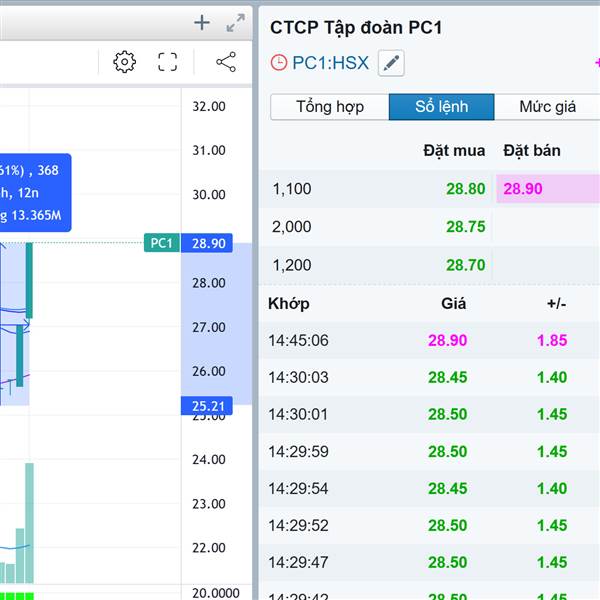Image resolution: width=600 pixels, height=600 pixels.
Task: Click Giá column header
Action: tap(453, 304)
